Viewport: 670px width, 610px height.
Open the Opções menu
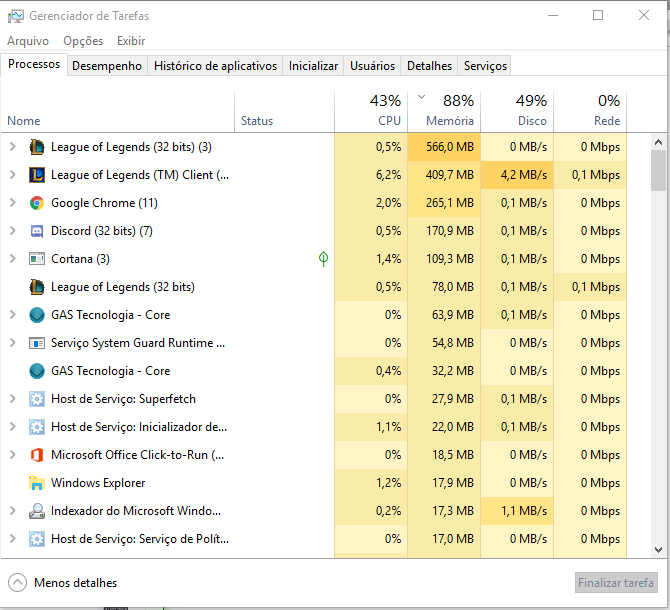pyautogui.click(x=83, y=41)
